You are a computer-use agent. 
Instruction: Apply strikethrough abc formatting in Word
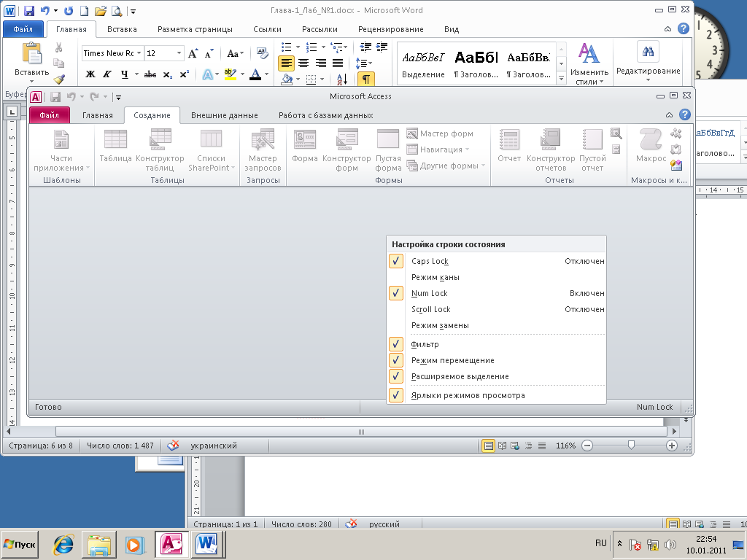tap(150, 74)
